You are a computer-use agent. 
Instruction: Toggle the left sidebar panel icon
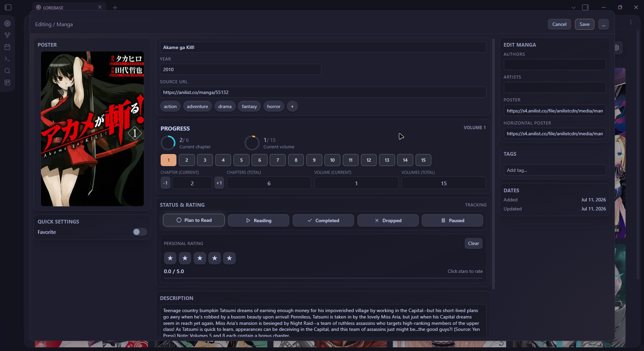8,7
